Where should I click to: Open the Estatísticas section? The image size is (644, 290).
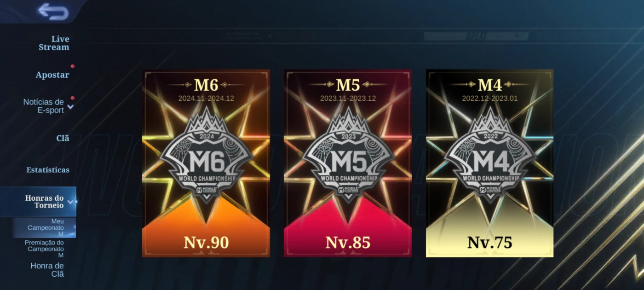coord(48,170)
